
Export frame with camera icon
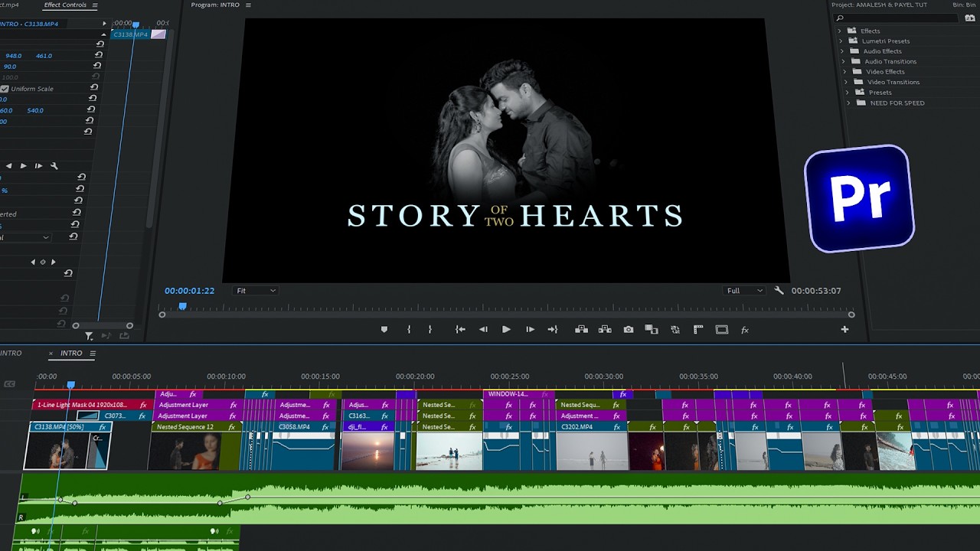pos(629,329)
